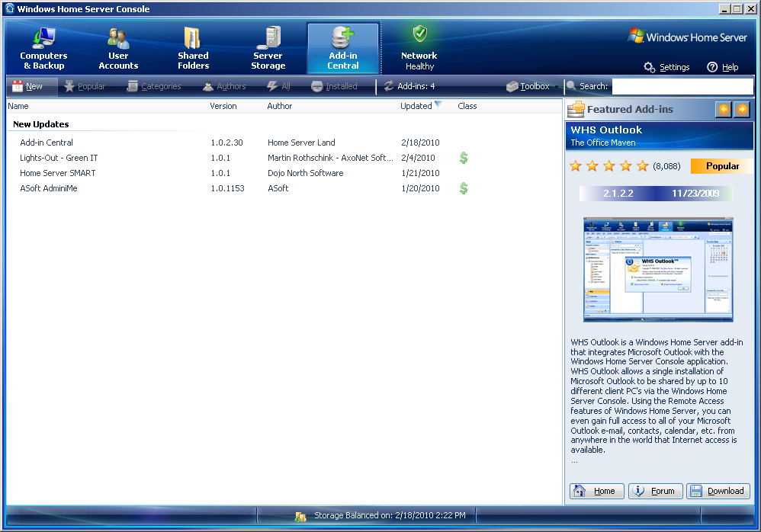The width and height of the screenshot is (761, 532).
Task: Browse add-ins by Categories
Action: coord(154,86)
